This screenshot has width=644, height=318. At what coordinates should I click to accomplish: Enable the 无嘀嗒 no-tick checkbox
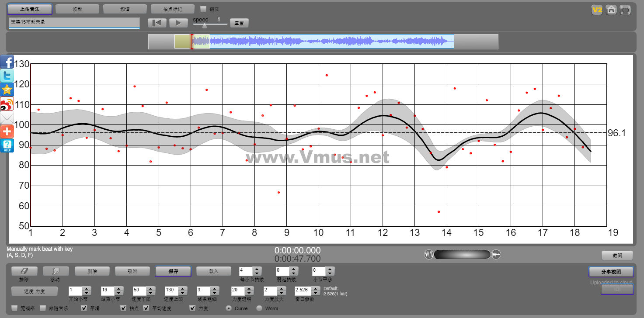point(14,308)
